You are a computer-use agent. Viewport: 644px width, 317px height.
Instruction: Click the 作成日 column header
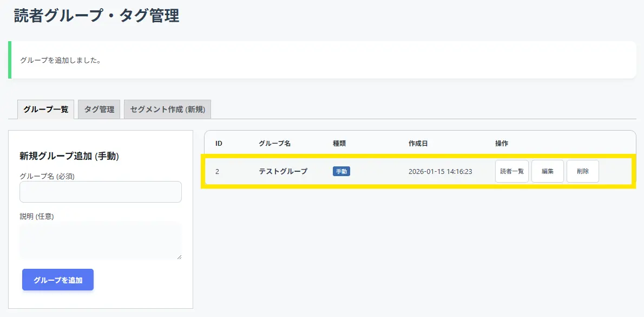click(418, 144)
